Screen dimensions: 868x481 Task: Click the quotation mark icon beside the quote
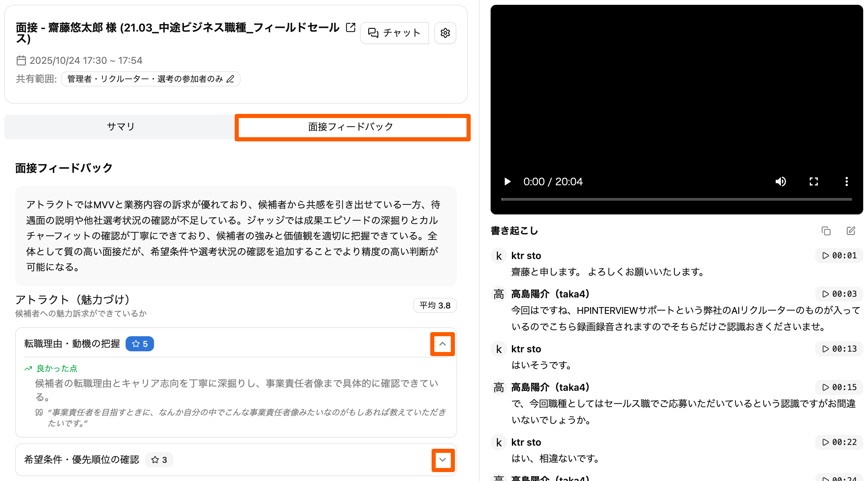39,412
